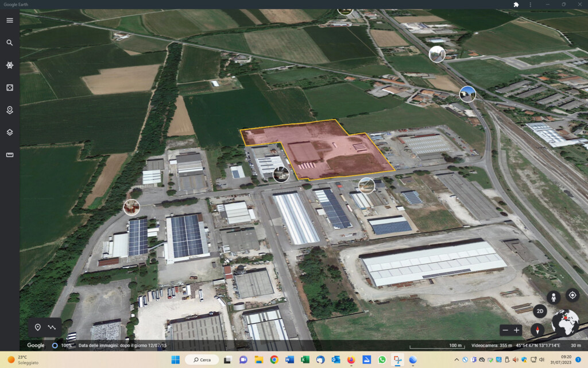Draw a line or shape path tool
Screen dimensions: 588x368
[x=52, y=327]
